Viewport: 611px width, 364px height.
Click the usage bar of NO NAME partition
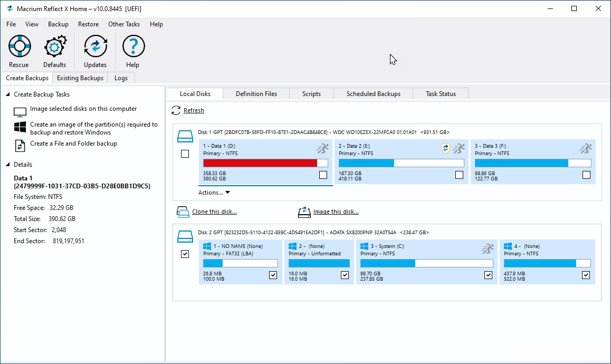(241, 263)
